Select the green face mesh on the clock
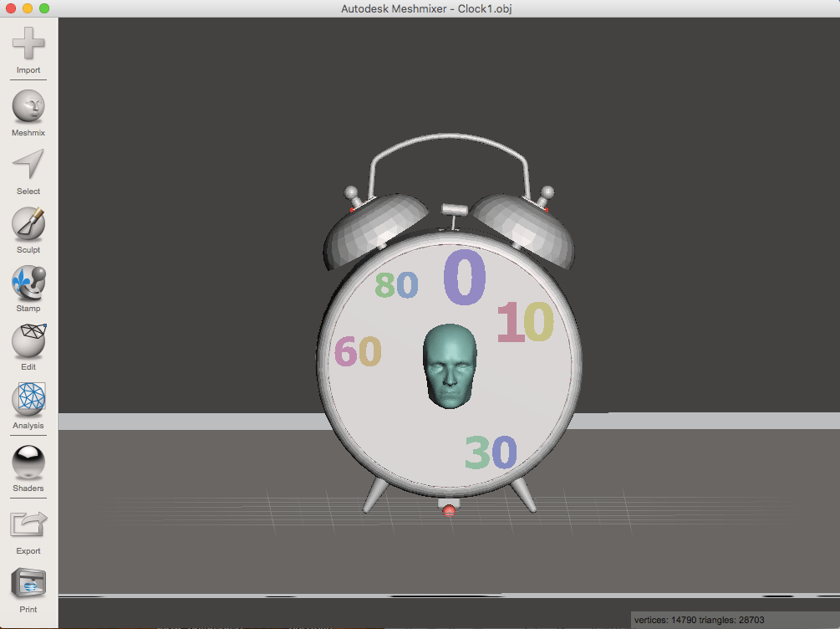Image resolution: width=840 pixels, height=629 pixels. pyautogui.click(x=449, y=366)
